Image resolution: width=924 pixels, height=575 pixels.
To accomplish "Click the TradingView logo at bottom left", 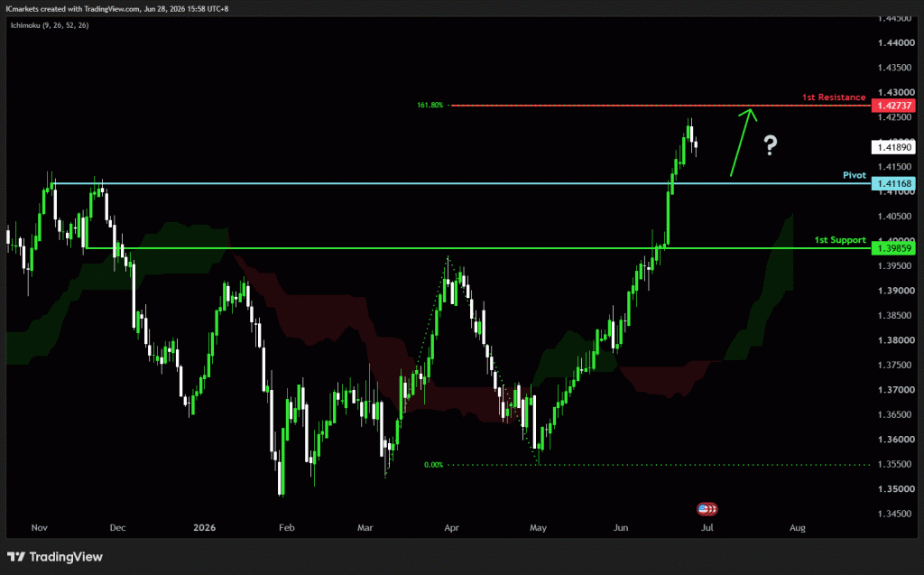I will (x=55, y=557).
